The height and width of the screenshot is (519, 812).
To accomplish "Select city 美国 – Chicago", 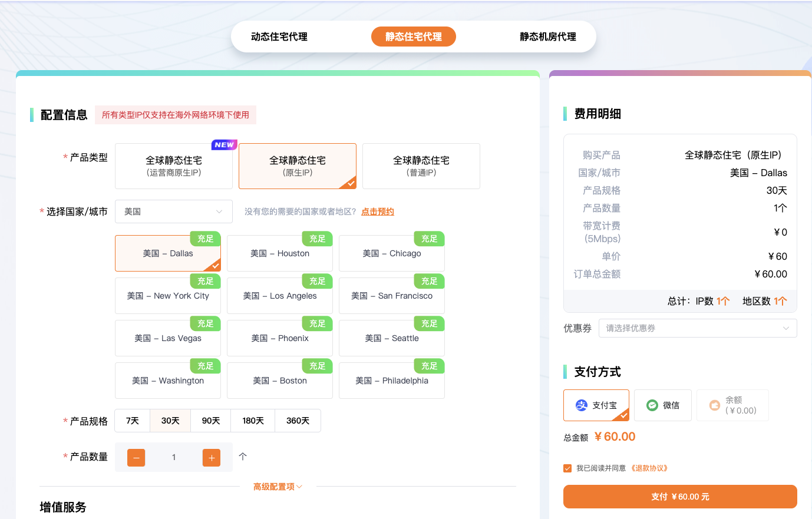I will (392, 253).
